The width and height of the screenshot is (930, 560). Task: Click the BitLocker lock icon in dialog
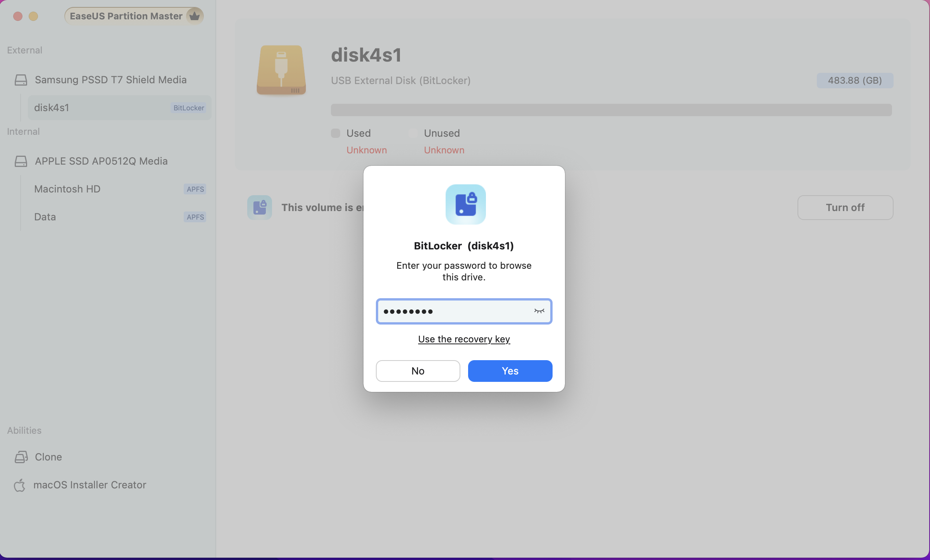[465, 204]
